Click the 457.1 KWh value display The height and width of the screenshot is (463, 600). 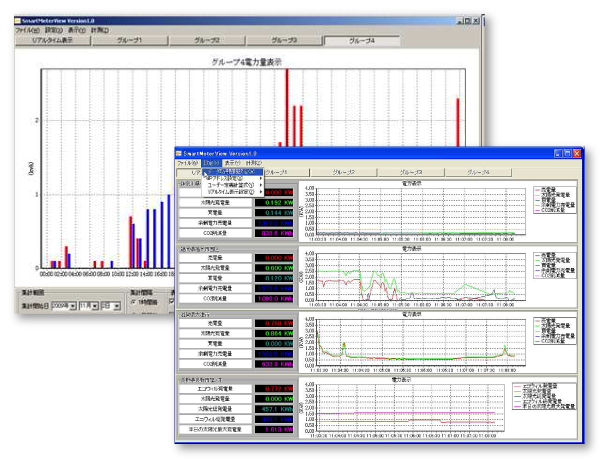274,409
